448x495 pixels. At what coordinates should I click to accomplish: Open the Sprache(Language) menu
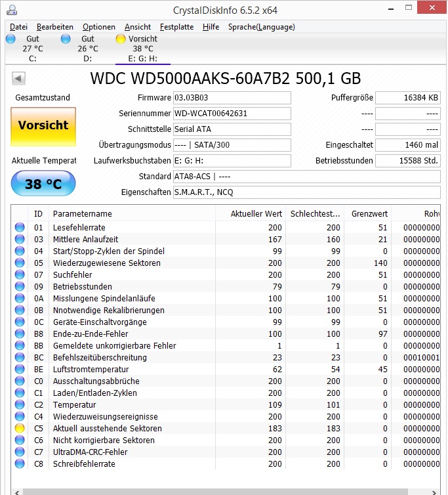[262, 27]
